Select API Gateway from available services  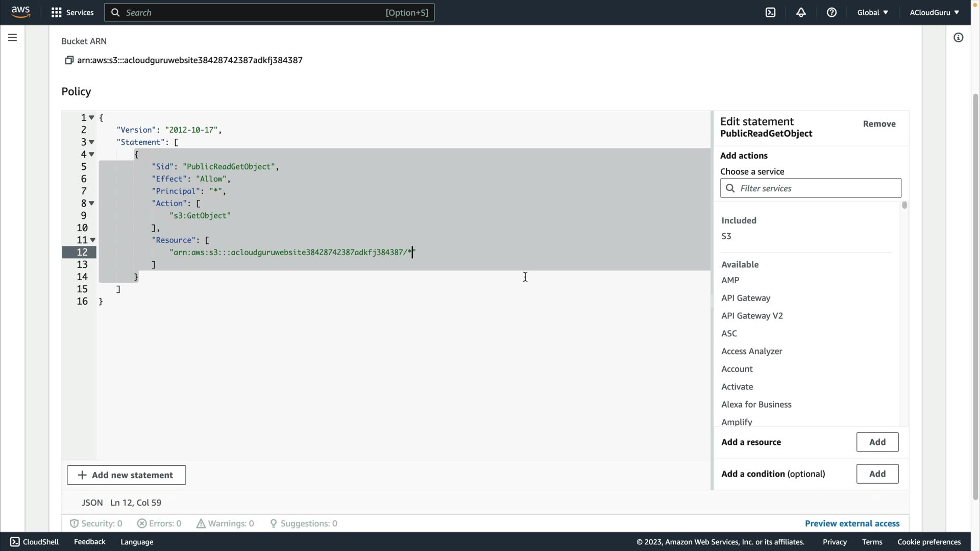[745, 298]
